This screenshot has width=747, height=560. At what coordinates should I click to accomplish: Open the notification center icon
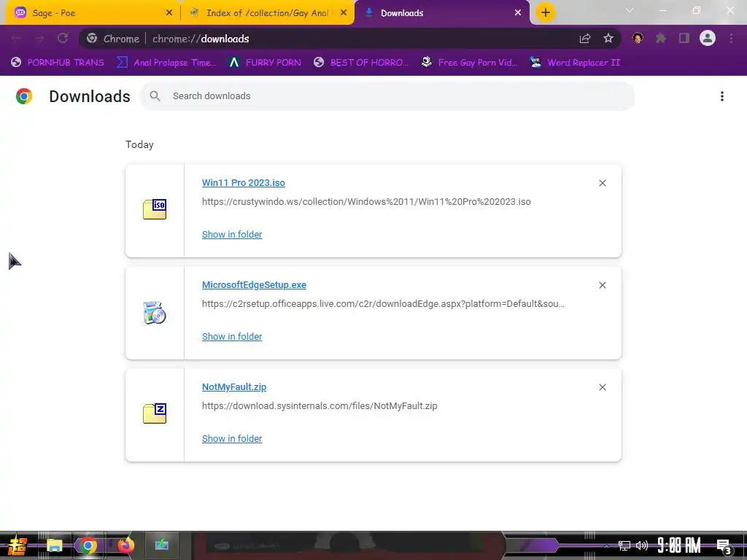724,547
